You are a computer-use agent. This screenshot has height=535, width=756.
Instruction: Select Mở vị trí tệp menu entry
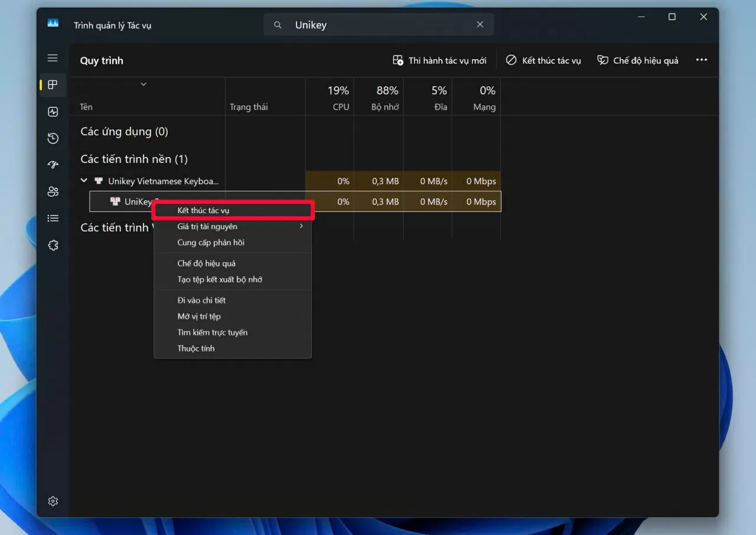[x=199, y=317]
